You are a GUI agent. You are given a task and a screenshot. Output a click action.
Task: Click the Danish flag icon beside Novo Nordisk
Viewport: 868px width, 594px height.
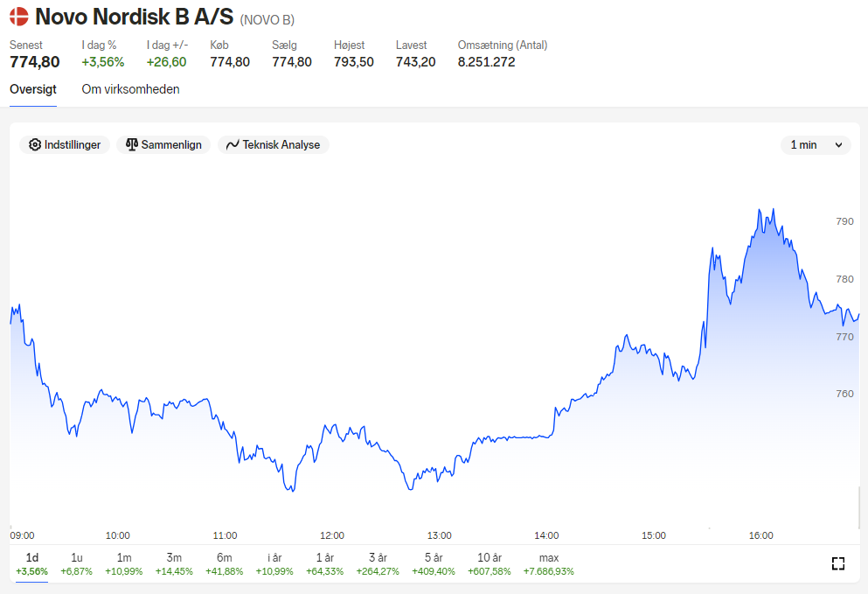click(19, 17)
